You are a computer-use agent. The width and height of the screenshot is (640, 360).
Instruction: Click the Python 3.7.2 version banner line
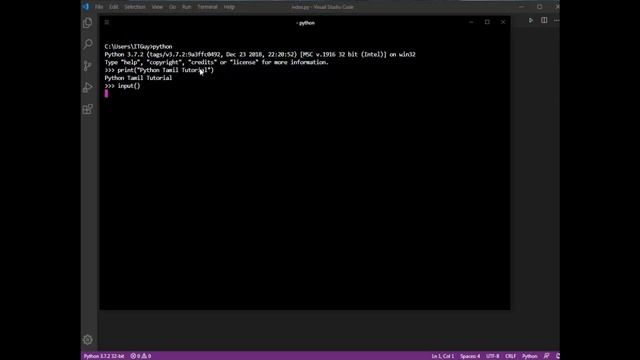(x=260, y=54)
